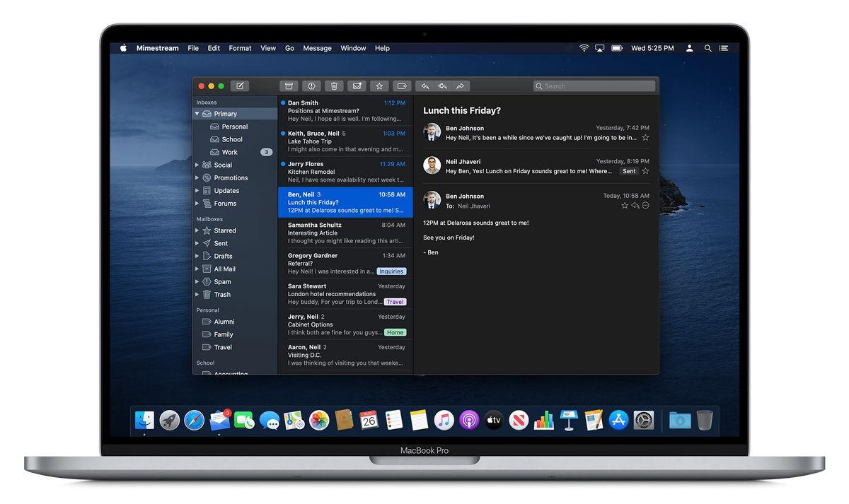The height and width of the screenshot is (504, 849).
Task: Select the Work inbox
Action: 235,152
